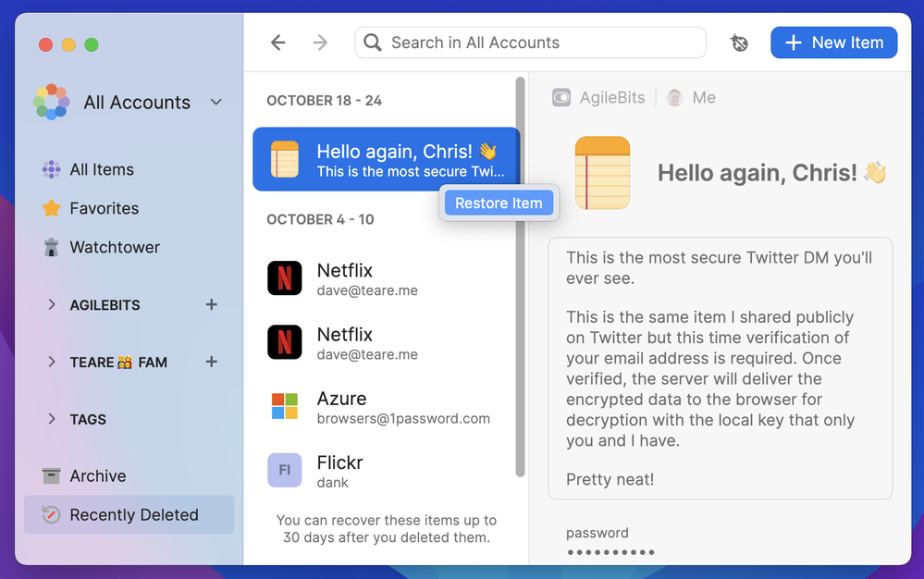924x579 pixels.
Task: Click the New Item button
Action: pos(833,43)
